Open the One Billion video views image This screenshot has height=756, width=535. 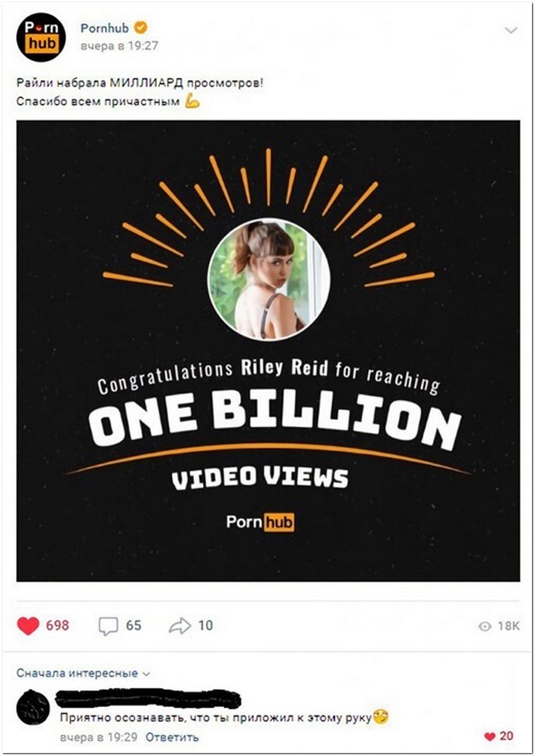point(268,351)
